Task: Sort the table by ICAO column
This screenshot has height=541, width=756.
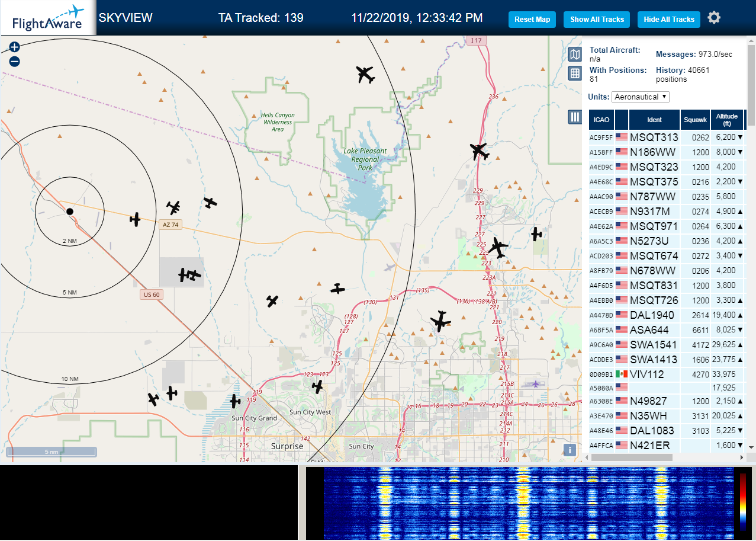Action: click(x=601, y=120)
